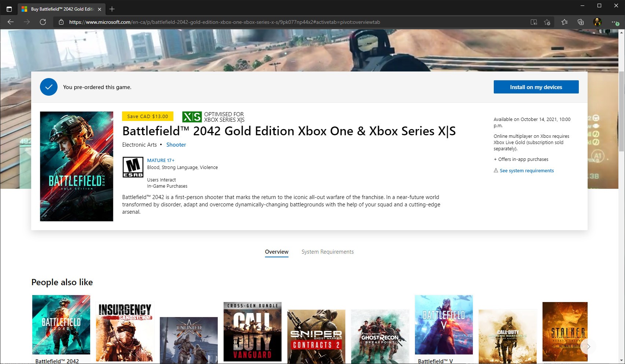Open immersive reader read aloud icon
The image size is (625, 364).
[534, 22]
